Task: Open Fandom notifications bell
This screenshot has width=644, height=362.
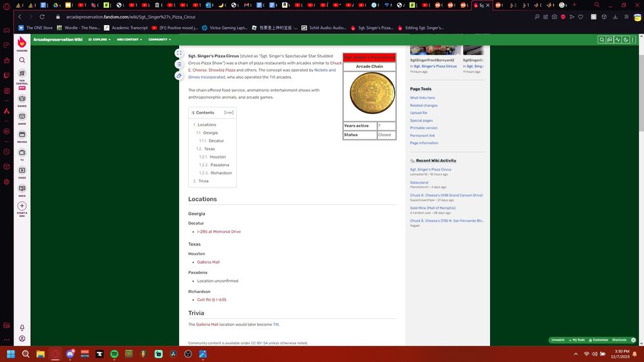Action: coord(22,327)
